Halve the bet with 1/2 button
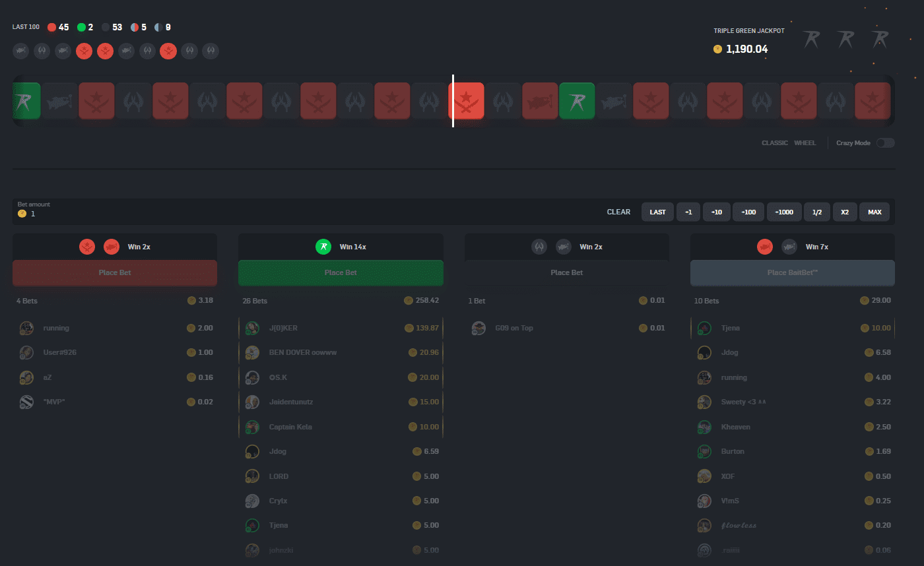The height and width of the screenshot is (566, 924). 816,212
